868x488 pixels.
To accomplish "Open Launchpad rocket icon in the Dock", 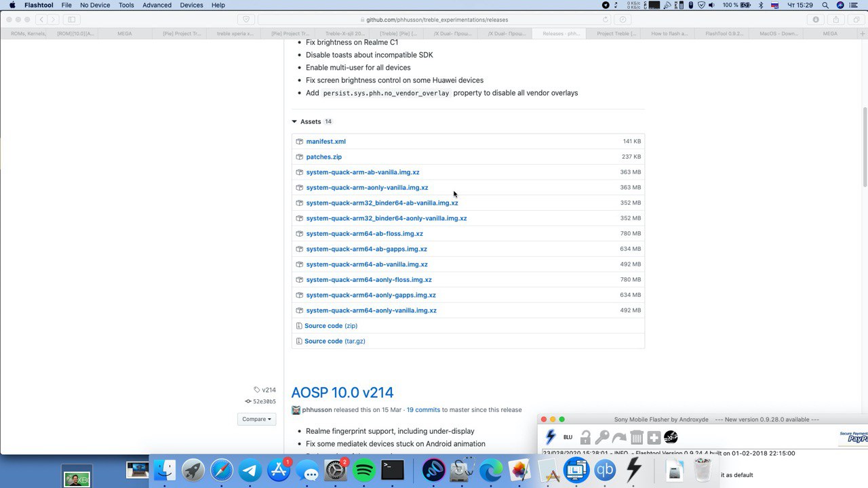I will (193, 470).
